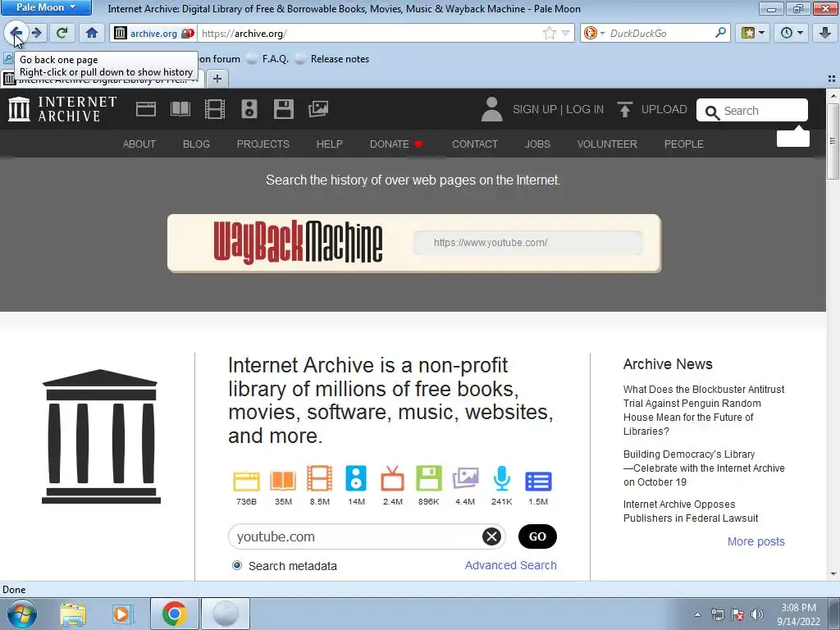Click the search magnifier in DuckDuckGo box
Image resolution: width=840 pixels, height=630 pixels.
[720, 33]
